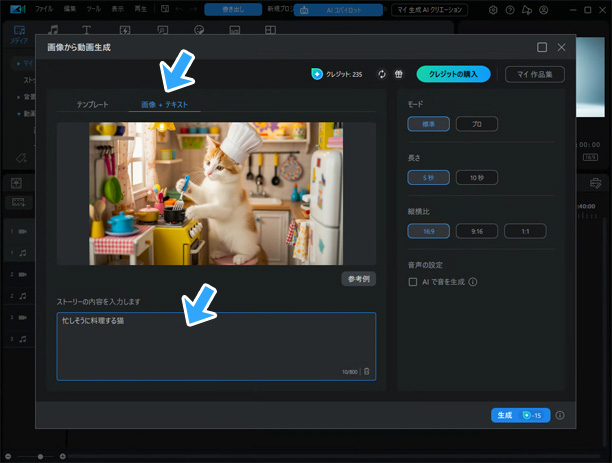Viewport: 612px width, 463px height.
Task: Show info about AI sound generation
Action: [473, 282]
